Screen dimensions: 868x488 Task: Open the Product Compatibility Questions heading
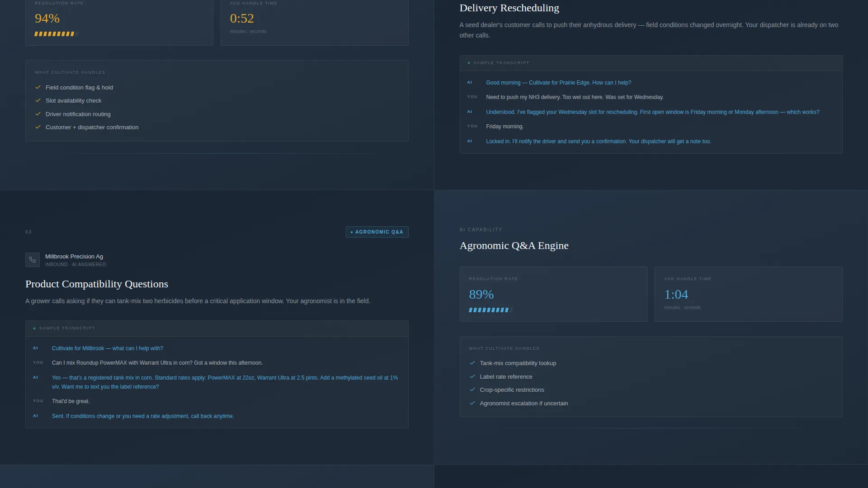click(x=97, y=284)
